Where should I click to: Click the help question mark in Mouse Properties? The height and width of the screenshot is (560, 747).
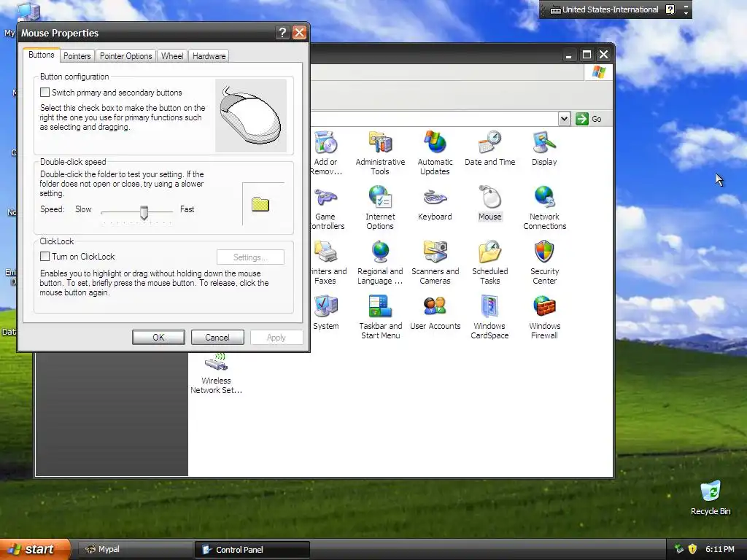282,32
